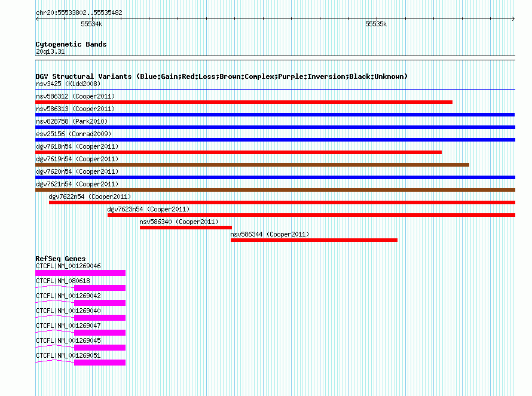Select the blue dgv7620n54 gain bar
This screenshot has height=396, width=532.
pyautogui.click(x=275, y=177)
